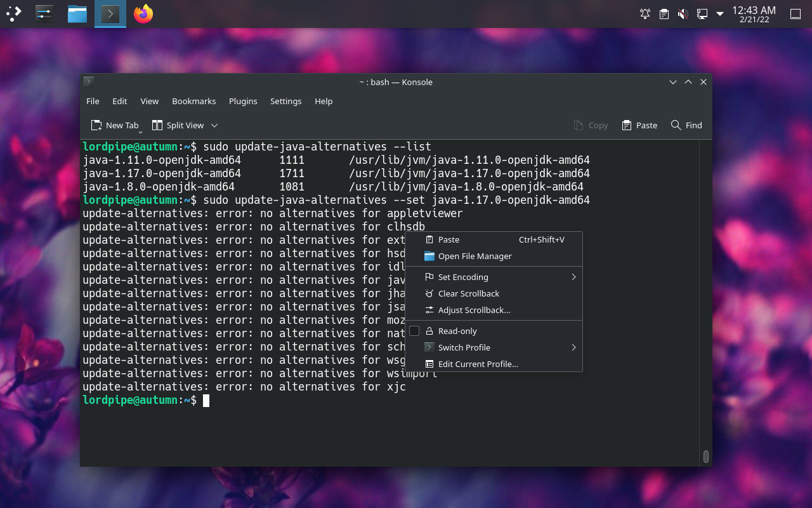Expand the Switch Profile submenu
The height and width of the screenshot is (508, 812).
pyautogui.click(x=464, y=347)
